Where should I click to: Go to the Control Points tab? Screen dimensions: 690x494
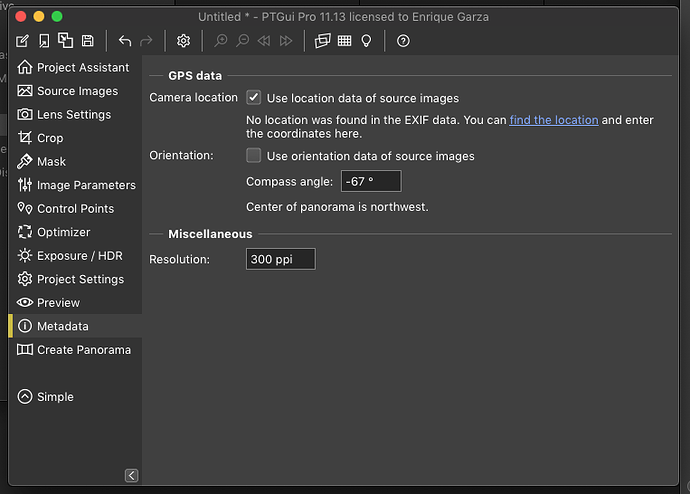pyautogui.click(x=75, y=209)
